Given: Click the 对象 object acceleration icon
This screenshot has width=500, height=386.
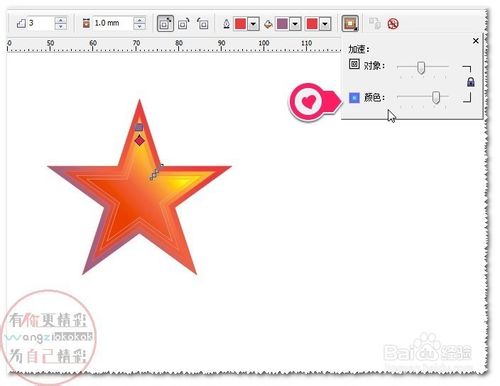Looking at the screenshot, I should point(354,64).
